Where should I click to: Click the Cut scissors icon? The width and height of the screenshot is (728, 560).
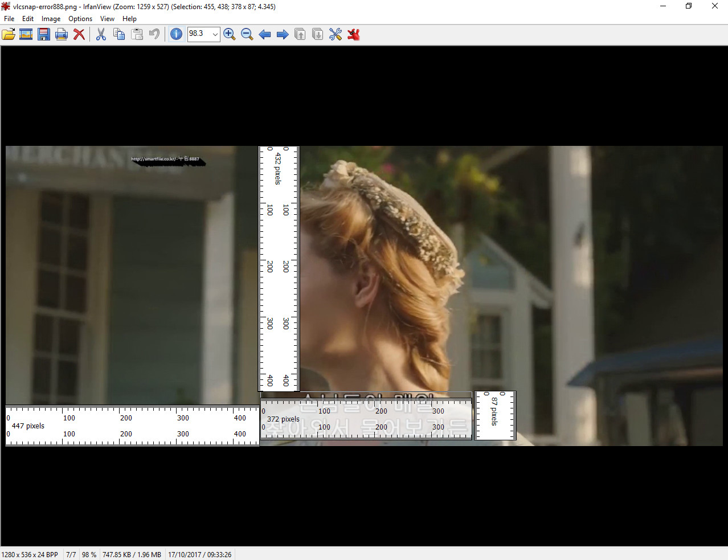tap(101, 34)
